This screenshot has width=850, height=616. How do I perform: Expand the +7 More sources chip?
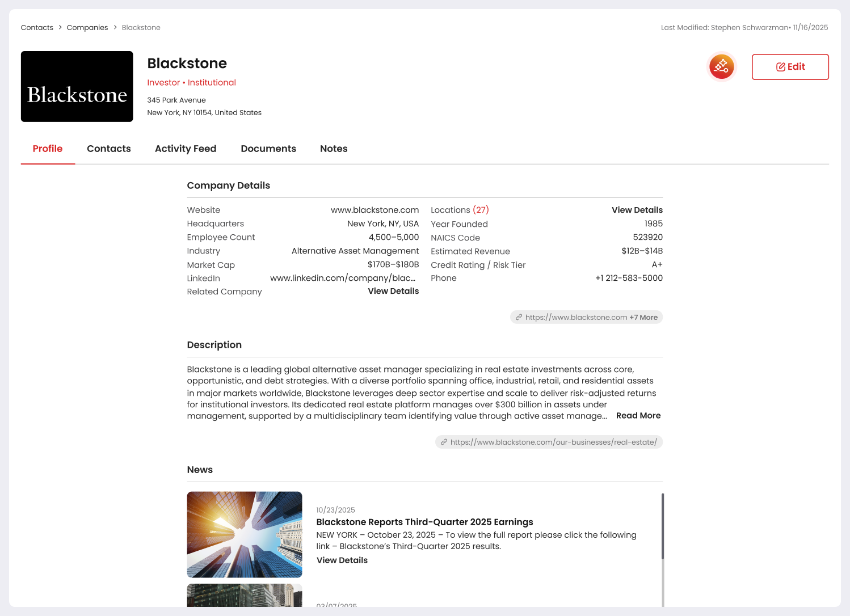click(643, 318)
